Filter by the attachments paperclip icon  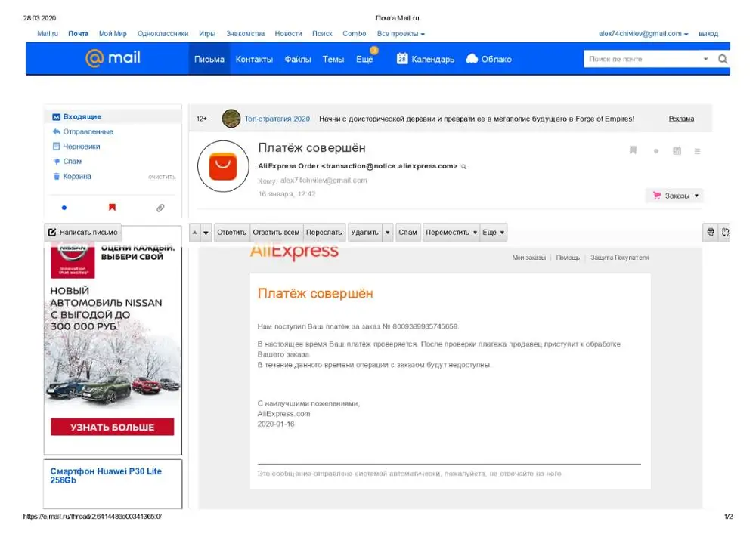click(160, 208)
